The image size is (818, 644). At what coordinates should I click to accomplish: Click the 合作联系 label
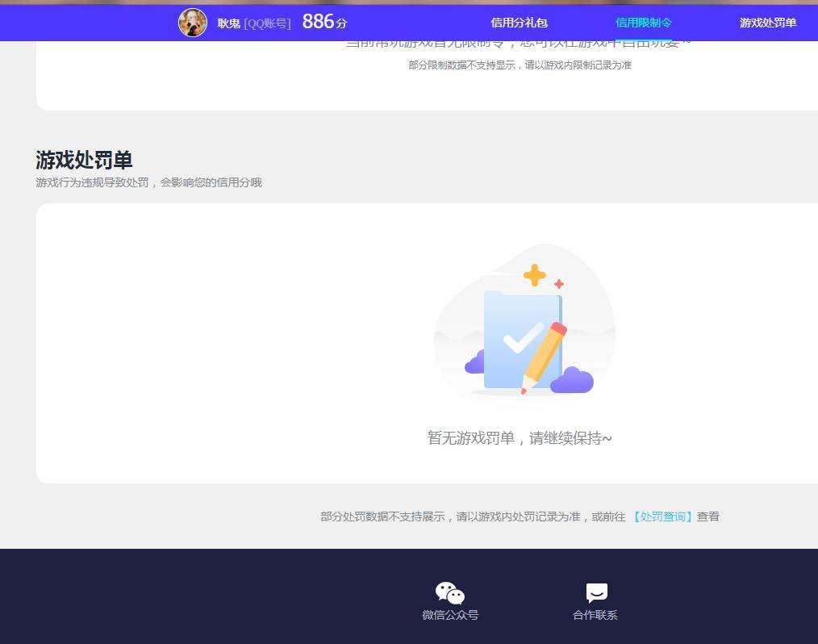click(595, 615)
